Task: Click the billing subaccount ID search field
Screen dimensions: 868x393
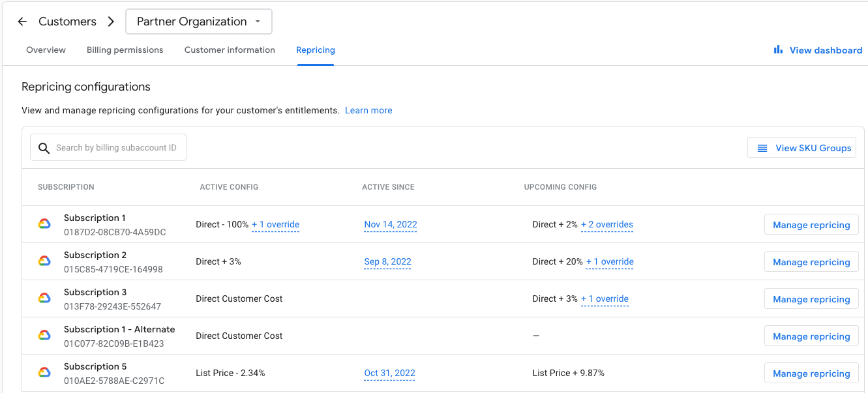Action: point(117,147)
